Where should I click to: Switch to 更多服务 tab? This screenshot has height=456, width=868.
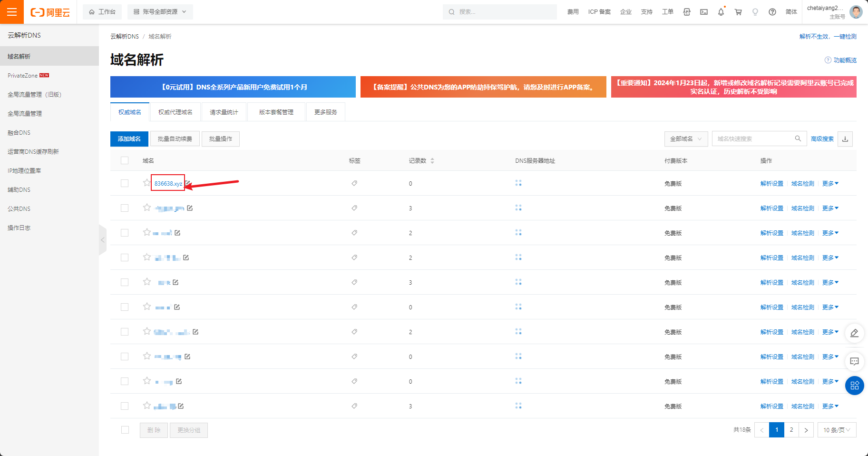(x=326, y=112)
